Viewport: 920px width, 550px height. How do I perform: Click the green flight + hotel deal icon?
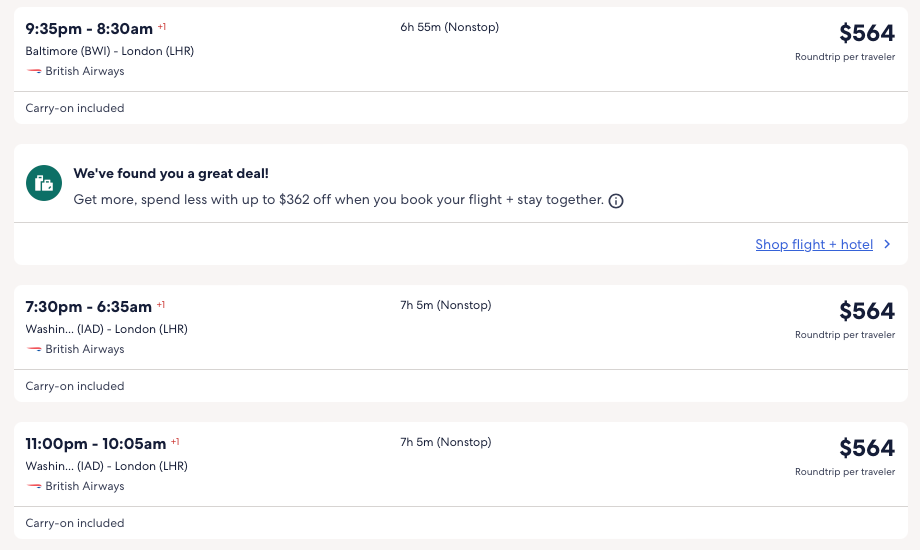tap(43, 183)
